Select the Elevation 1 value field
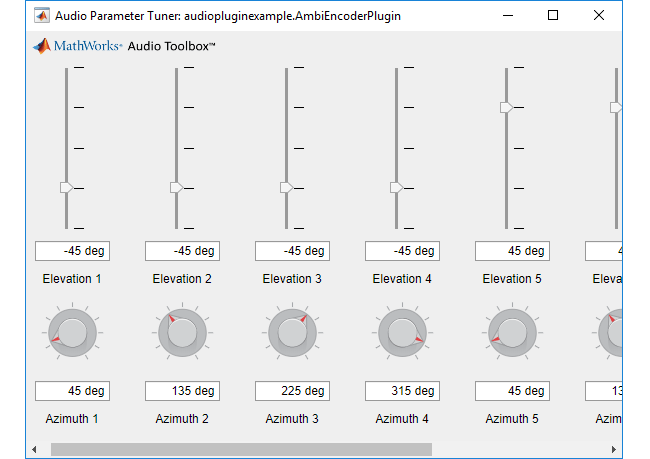The image size is (650, 459). point(73,251)
